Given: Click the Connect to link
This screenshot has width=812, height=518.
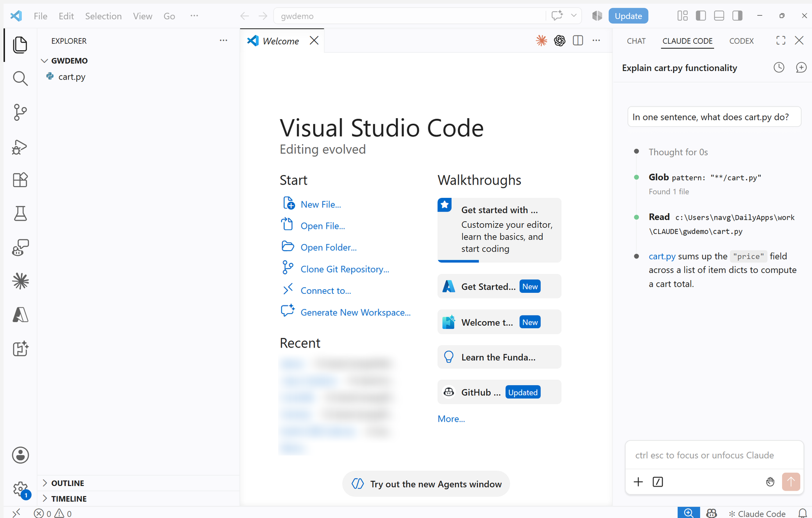Looking at the screenshot, I should pos(326,290).
